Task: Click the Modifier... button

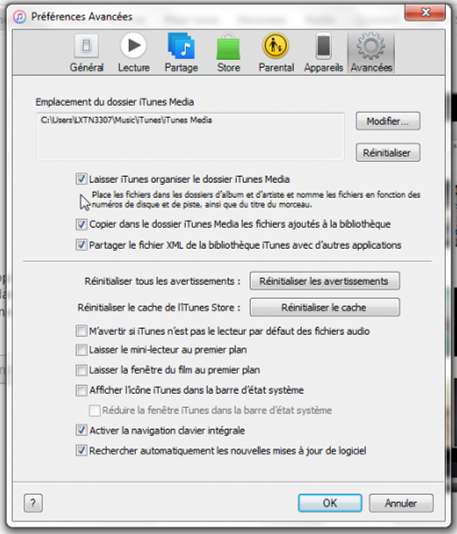Action: coord(388,121)
